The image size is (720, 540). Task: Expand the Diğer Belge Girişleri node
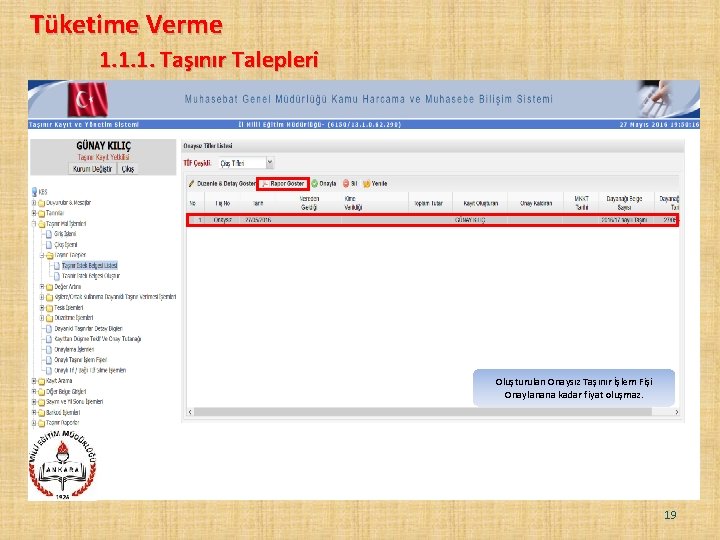(x=34, y=391)
